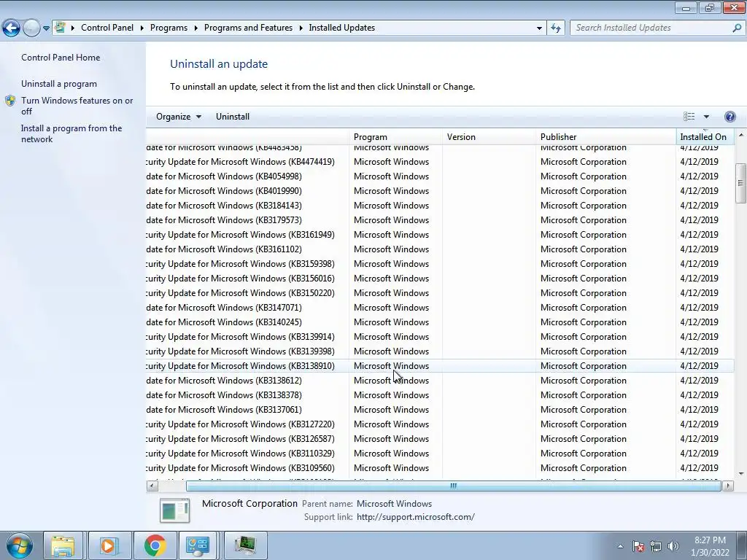
Task: Click the horizontal scrollbar thumb
Action: click(x=453, y=486)
